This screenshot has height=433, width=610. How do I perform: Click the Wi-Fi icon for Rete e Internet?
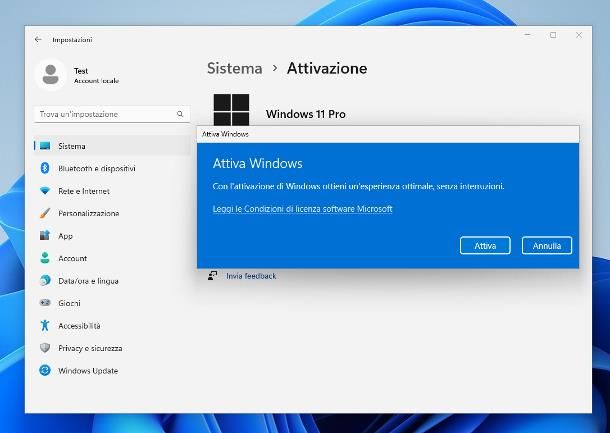point(45,191)
